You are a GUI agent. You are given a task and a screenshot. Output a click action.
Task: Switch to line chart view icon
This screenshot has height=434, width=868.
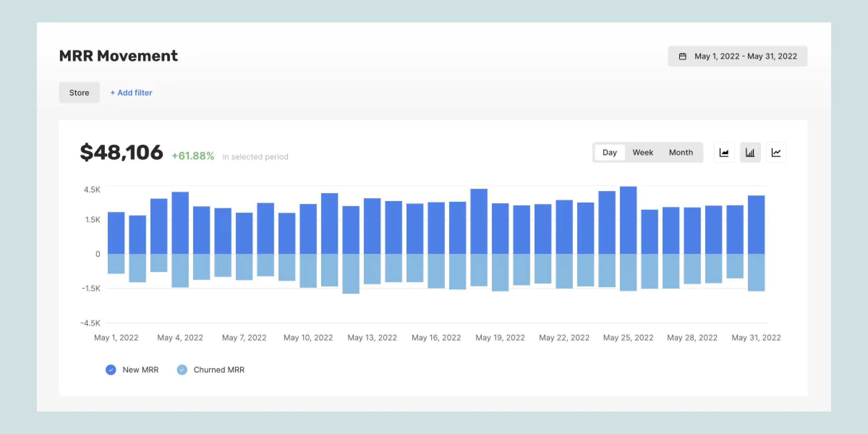pyautogui.click(x=776, y=153)
